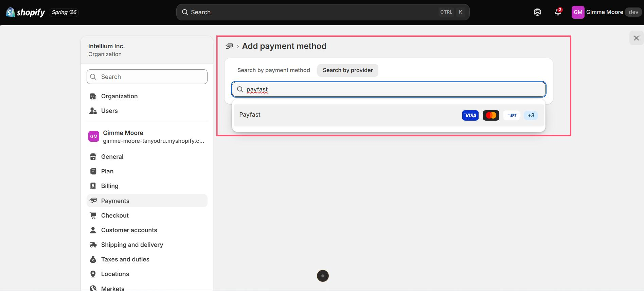Open Shipping and delivery settings
Viewport: 644px width, 291px height.
coord(147,245)
